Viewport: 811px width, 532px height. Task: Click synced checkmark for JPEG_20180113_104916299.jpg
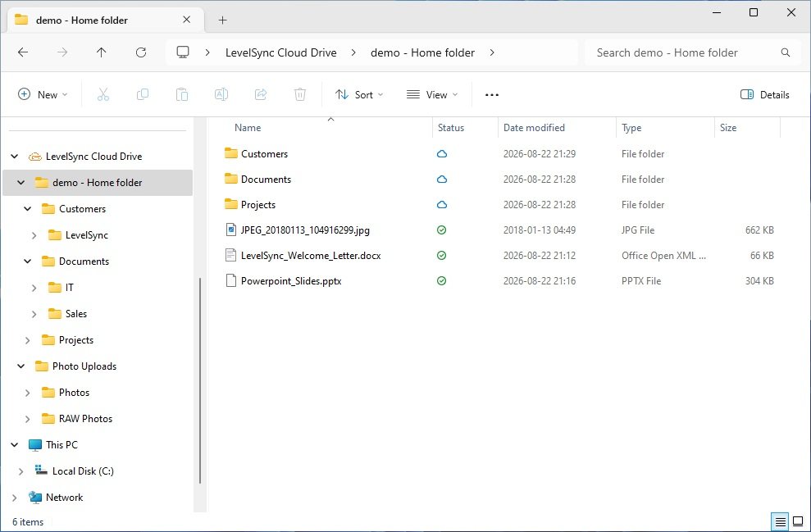442,230
